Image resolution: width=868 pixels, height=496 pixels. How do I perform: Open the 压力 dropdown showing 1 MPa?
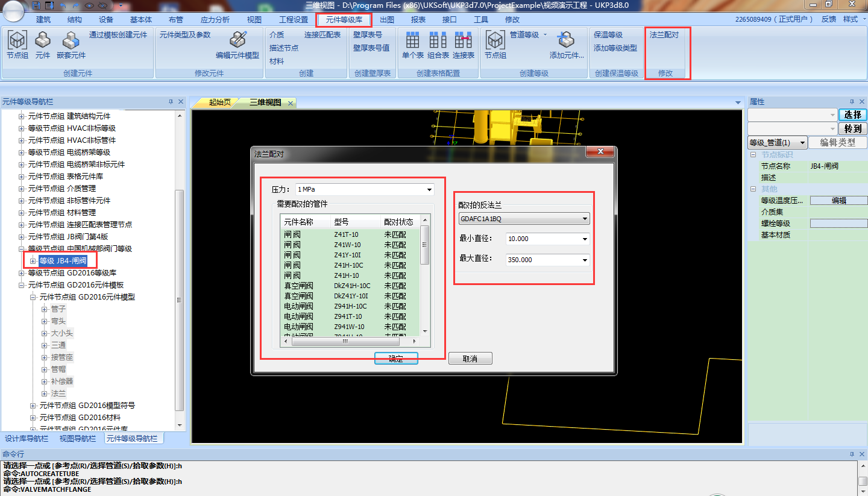429,190
